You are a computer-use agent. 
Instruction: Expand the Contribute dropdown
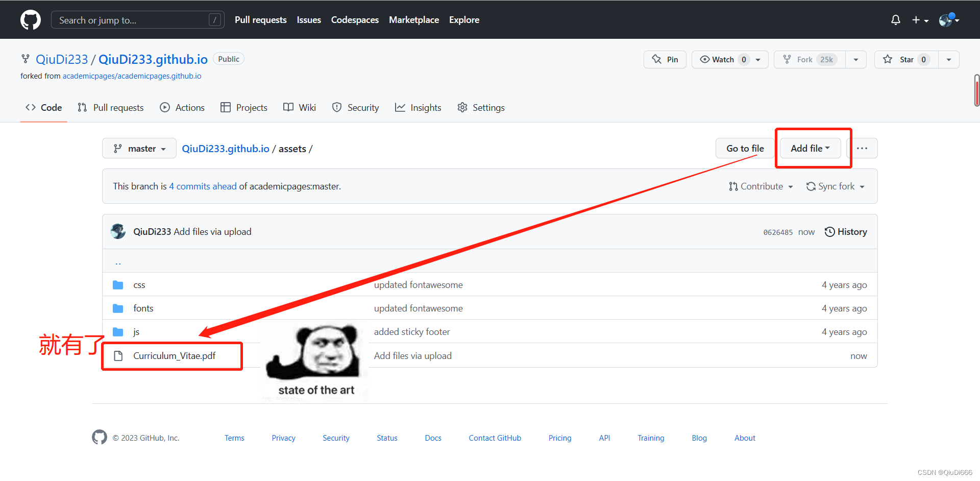coord(761,186)
